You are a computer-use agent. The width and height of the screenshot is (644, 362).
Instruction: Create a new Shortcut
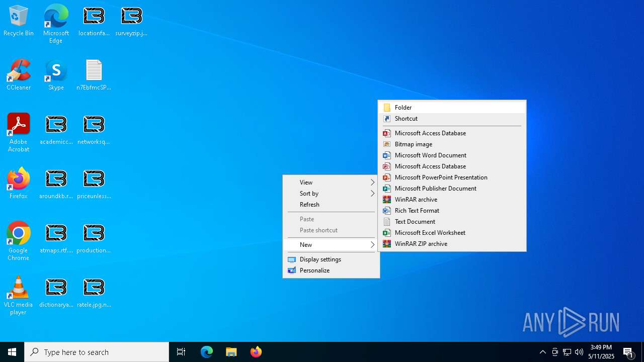click(452, 119)
